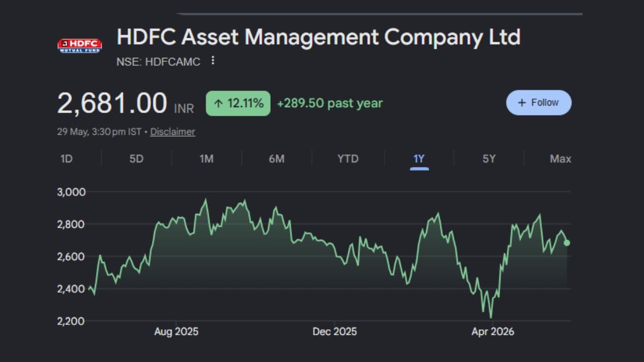Display the Max history chart

pyautogui.click(x=560, y=159)
